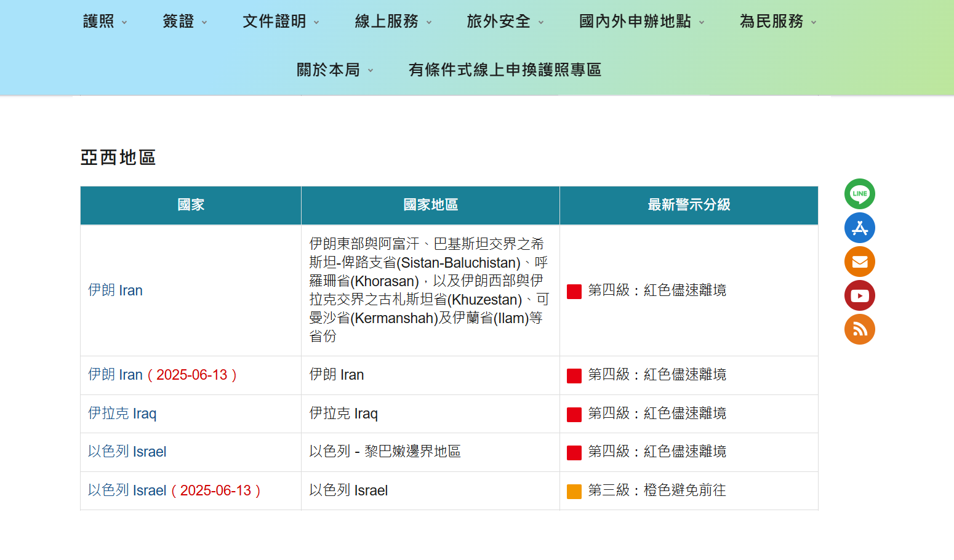This screenshot has width=954, height=560.
Task: Open the 旅外安全 dropdown menu
Action: [x=500, y=21]
